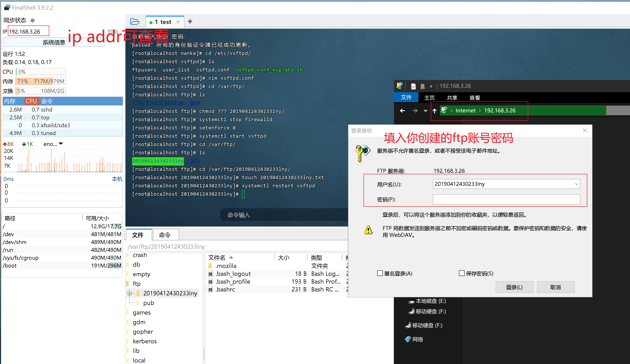
Task: Expand the 20190412430233lny tree folder
Action: [129, 293]
